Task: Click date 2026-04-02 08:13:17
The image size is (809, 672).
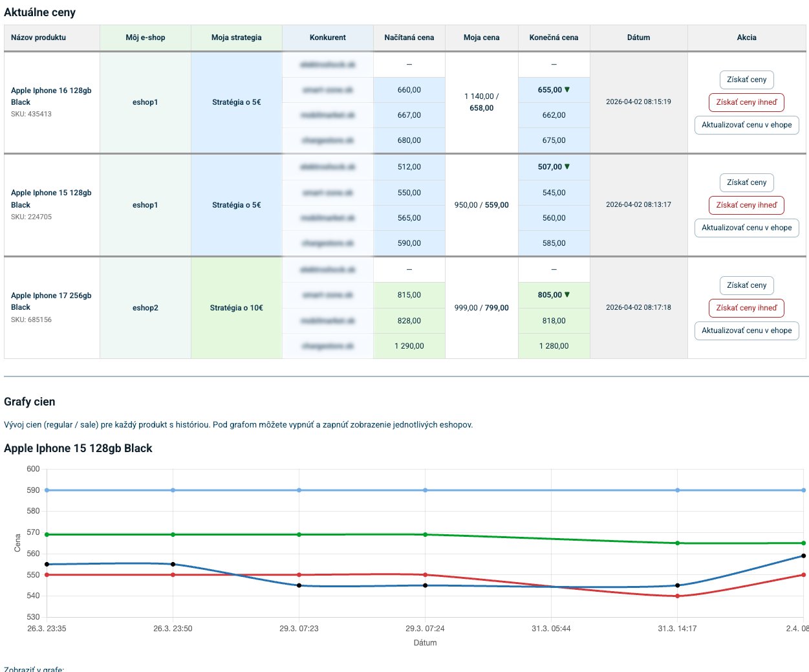Action: point(638,204)
